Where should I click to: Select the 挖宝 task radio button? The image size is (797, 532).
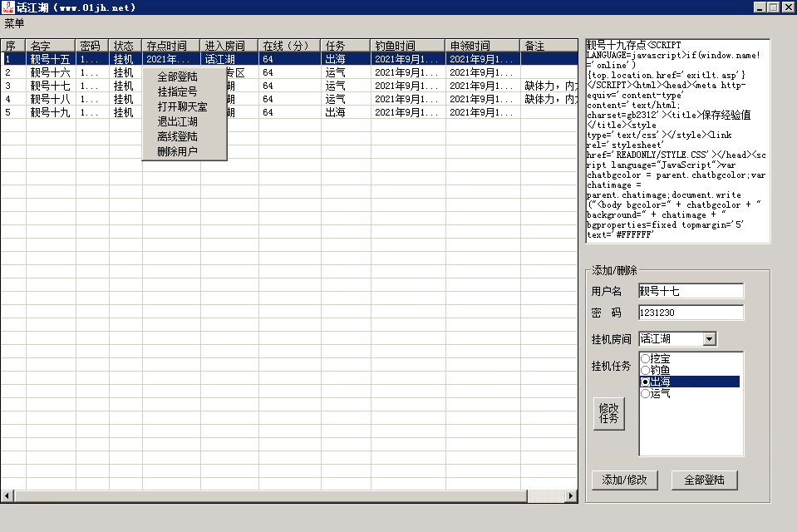645,358
